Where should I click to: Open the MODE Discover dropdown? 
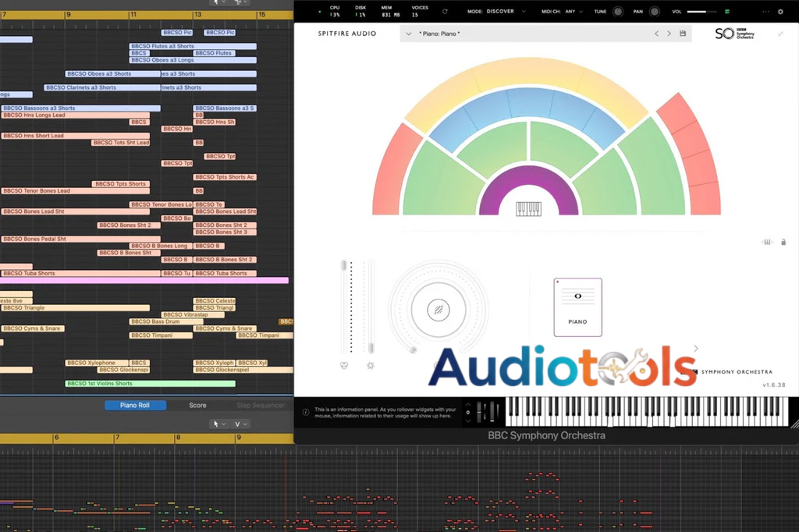[497, 11]
